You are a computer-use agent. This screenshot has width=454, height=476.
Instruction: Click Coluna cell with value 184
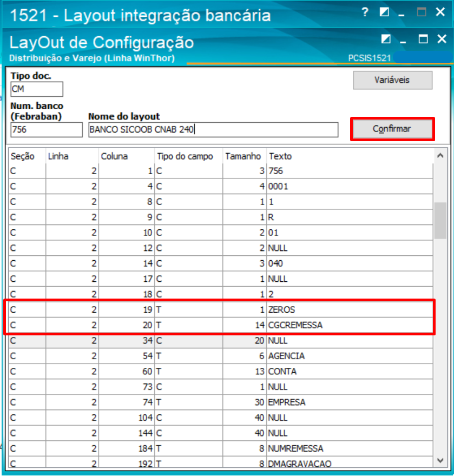click(126, 448)
